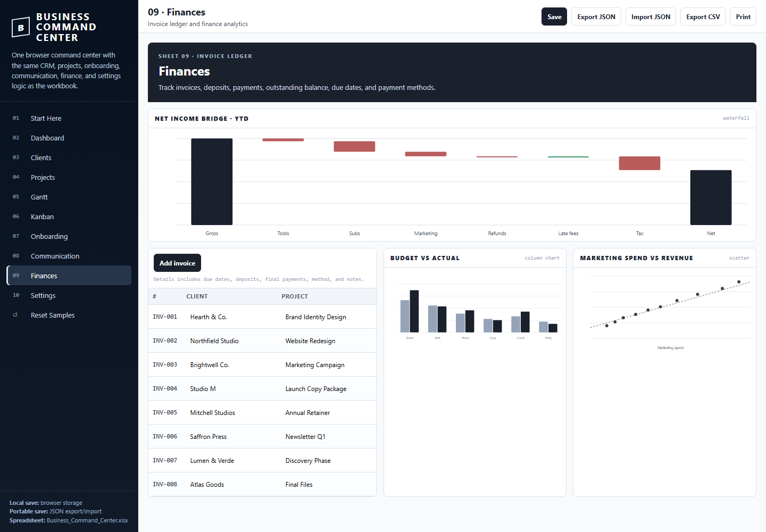Click project Annual Retainer
Screen dimensions: 766x532
click(x=307, y=412)
